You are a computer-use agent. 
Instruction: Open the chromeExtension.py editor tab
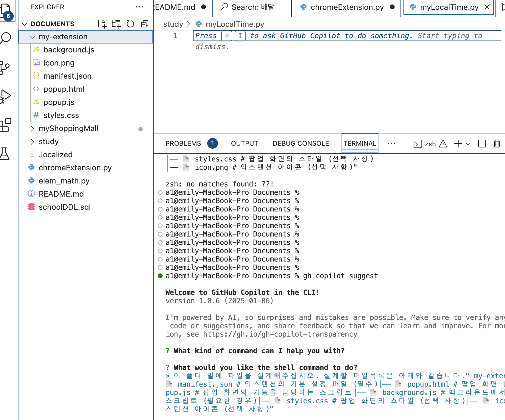pyautogui.click(x=347, y=7)
